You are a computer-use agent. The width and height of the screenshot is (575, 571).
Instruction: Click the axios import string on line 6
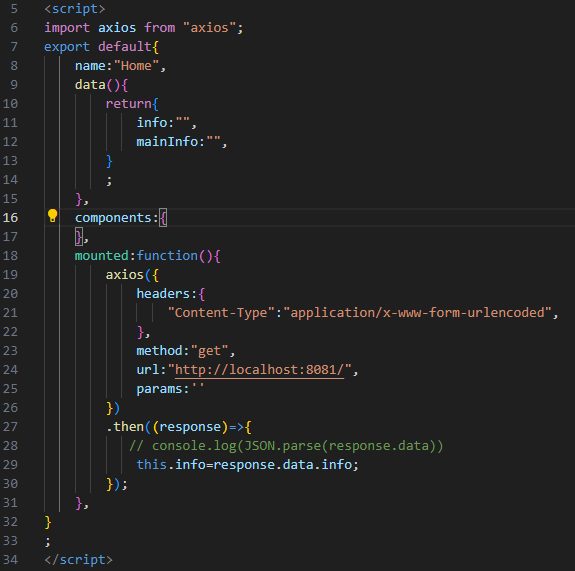209,28
